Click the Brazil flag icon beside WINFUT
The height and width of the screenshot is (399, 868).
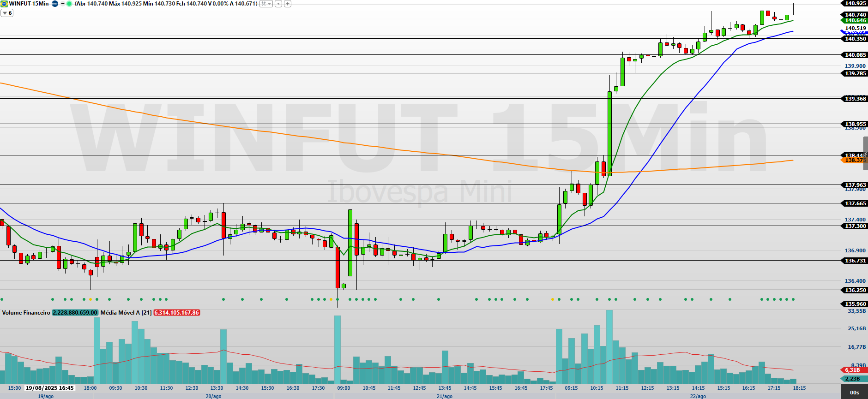[x=5, y=4]
